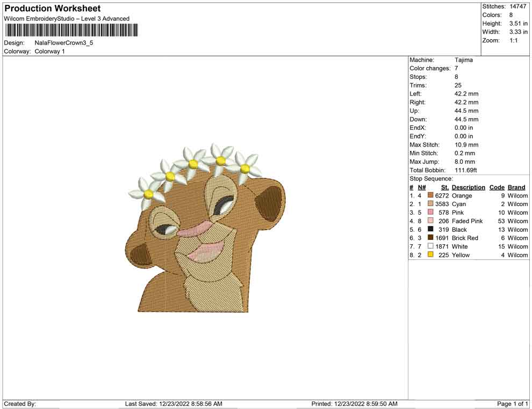Click the Orange thread color swatch

coord(429,195)
